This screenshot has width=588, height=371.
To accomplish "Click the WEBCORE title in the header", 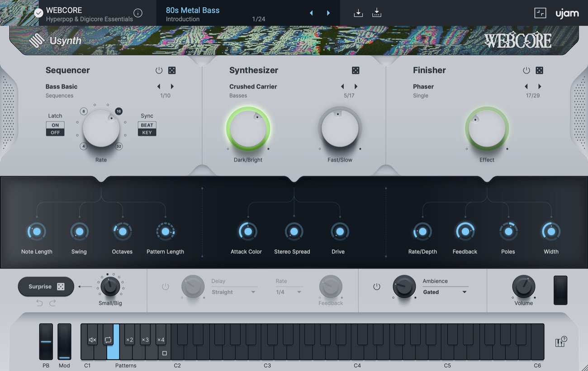I will click(x=64, y=10).
